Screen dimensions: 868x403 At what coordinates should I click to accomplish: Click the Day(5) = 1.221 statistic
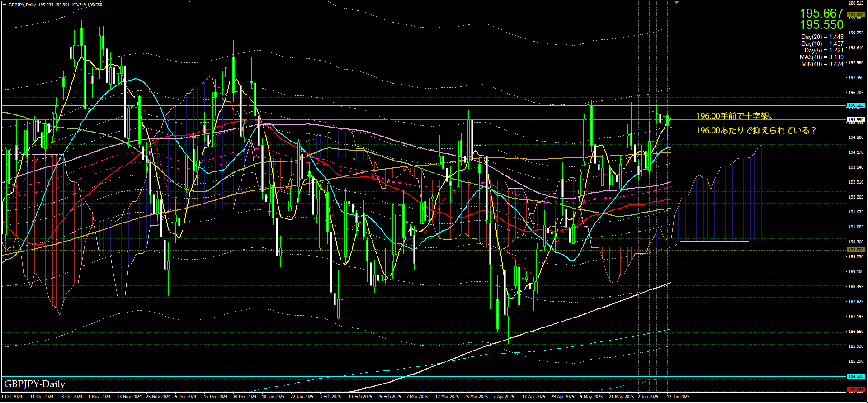coord(824,51)
